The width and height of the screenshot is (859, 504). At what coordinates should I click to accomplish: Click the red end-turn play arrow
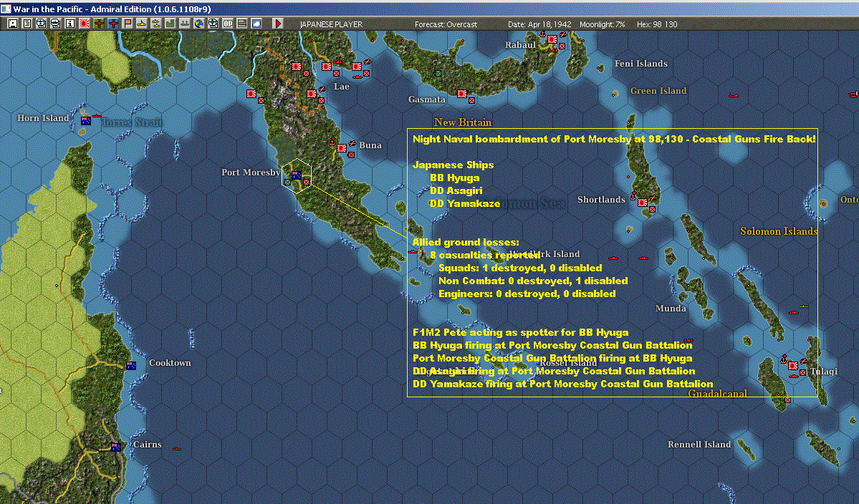[278, 24]
